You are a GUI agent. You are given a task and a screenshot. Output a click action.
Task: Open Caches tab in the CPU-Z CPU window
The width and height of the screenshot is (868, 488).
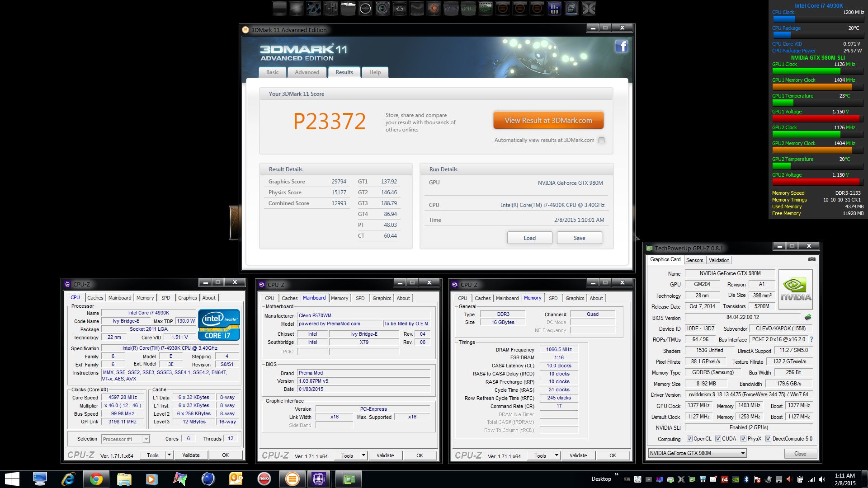95,298
